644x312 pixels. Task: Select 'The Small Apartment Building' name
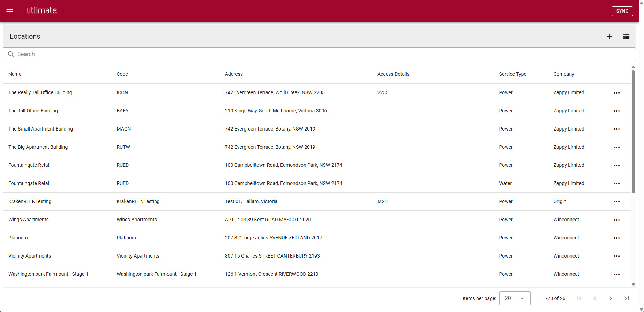tap(41, 129)
